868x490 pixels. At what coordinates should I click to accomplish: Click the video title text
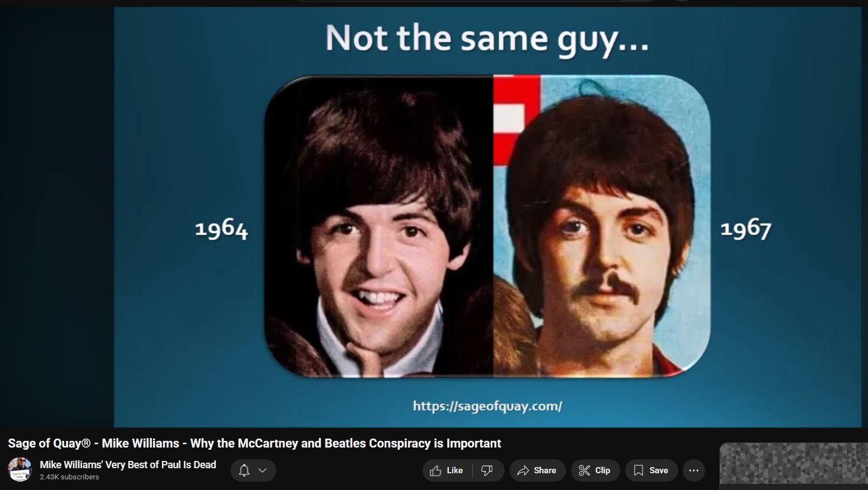pyautogui.click(x=255, y=444)
